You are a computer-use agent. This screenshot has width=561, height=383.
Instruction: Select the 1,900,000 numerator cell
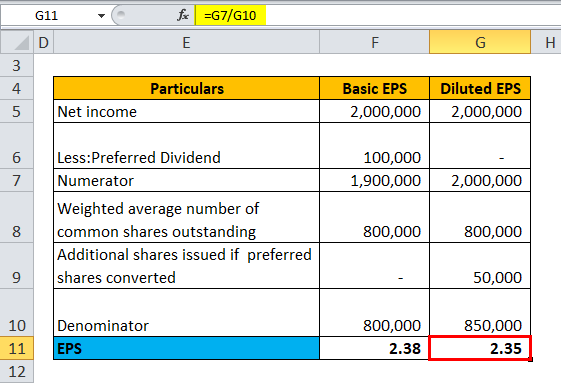pos(374,180)
